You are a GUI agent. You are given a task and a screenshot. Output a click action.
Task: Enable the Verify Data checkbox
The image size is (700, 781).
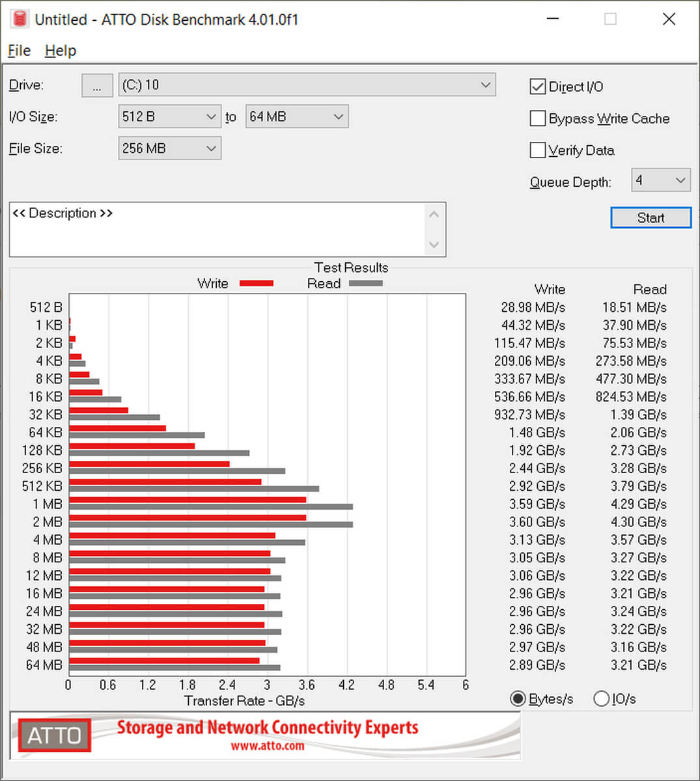537,150
